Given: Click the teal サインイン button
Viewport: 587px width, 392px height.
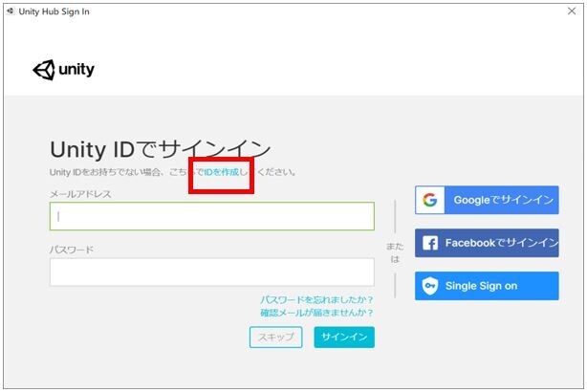Looking at the screenshot, I should [344, 337].
